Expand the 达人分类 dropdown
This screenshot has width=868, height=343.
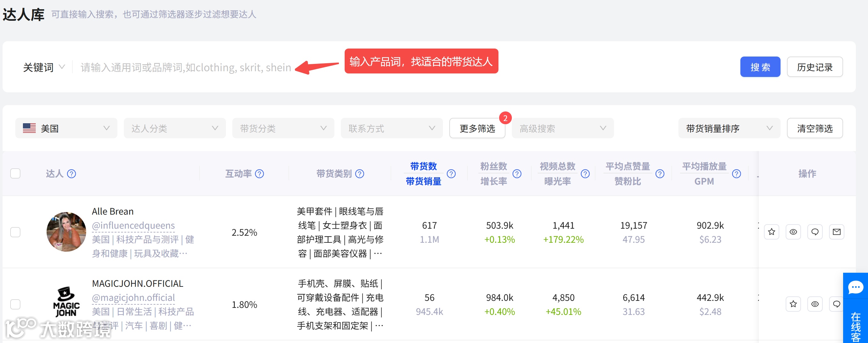tap(175, 128)
